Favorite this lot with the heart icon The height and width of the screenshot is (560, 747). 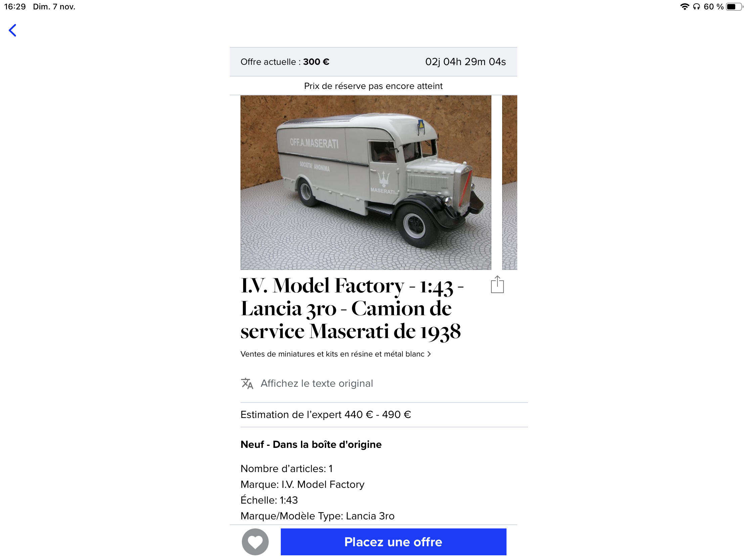pos(255,542)
